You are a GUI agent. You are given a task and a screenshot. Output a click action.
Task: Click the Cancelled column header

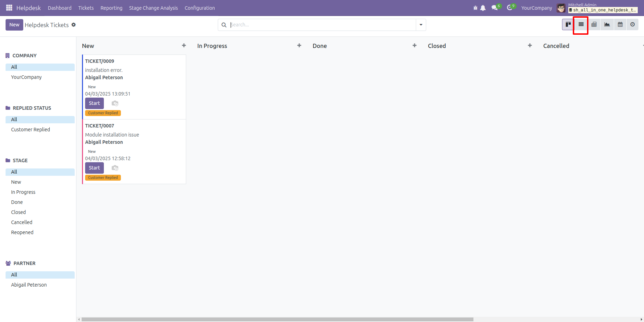point(556,46)
